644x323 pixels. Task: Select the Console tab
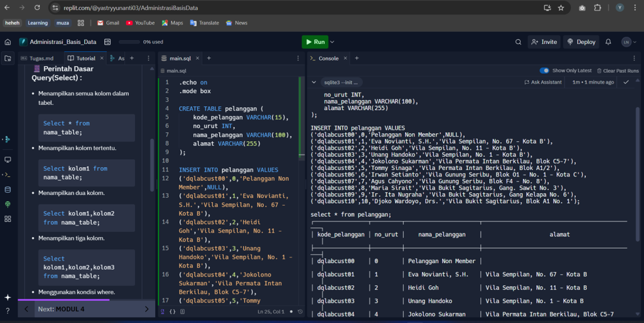click(x=328, y=58)
